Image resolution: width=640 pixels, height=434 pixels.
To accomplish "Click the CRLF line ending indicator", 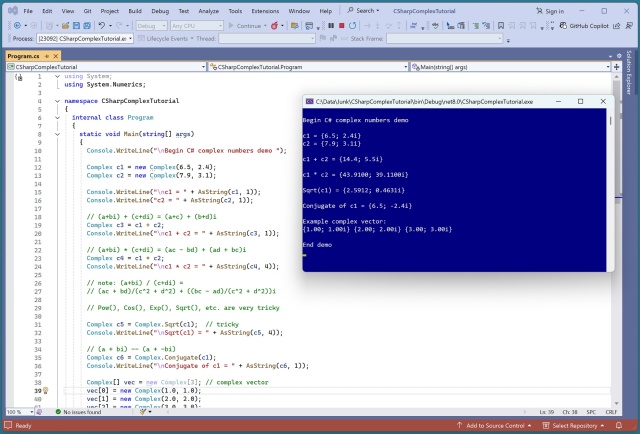I will click(611, 412).
